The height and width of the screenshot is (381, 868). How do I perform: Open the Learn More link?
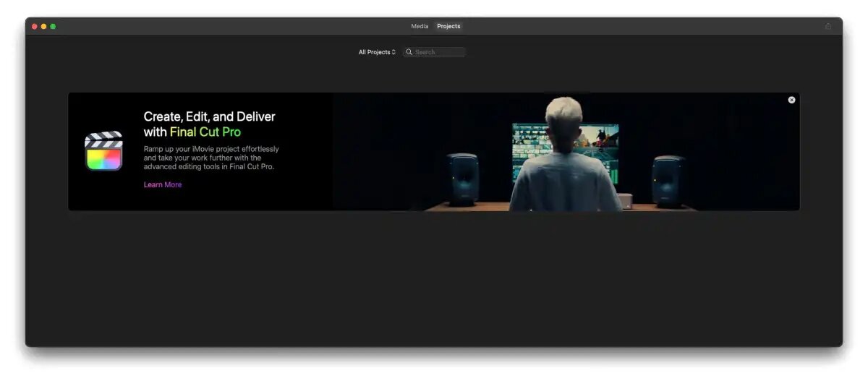click(163, 184)
